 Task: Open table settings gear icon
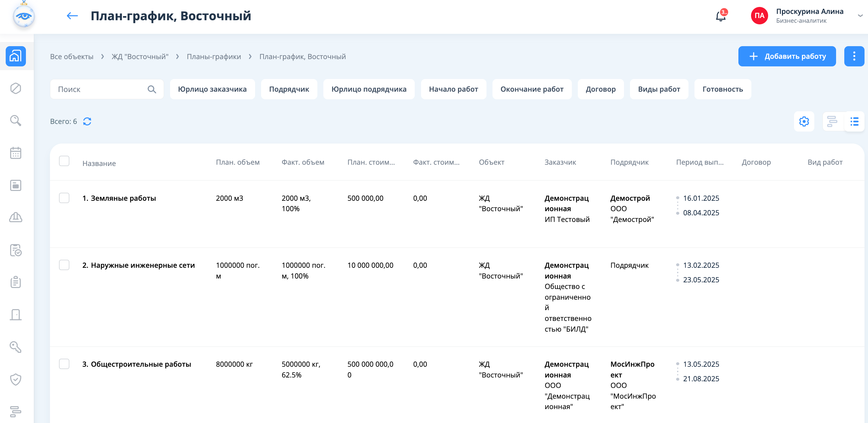click(x=804, y=121)
